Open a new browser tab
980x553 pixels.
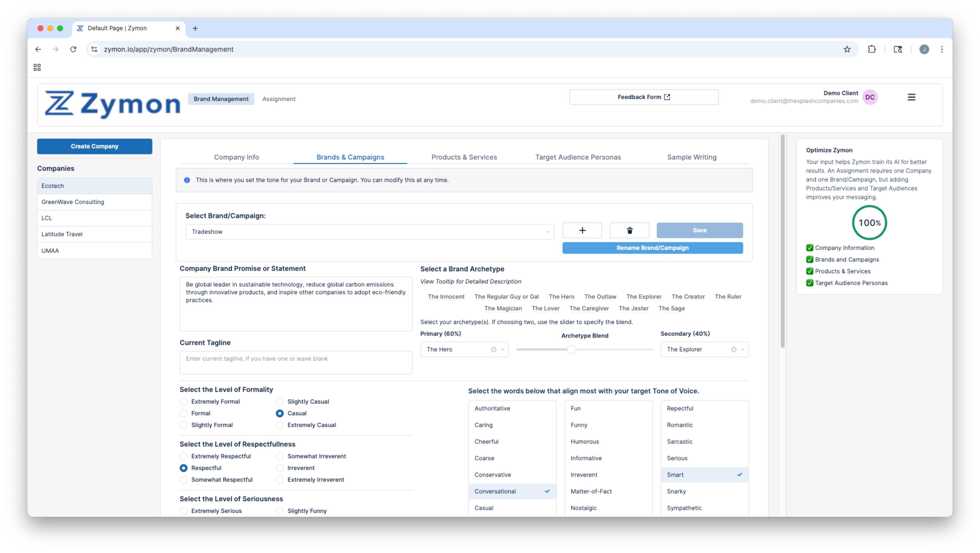[195, 28]
